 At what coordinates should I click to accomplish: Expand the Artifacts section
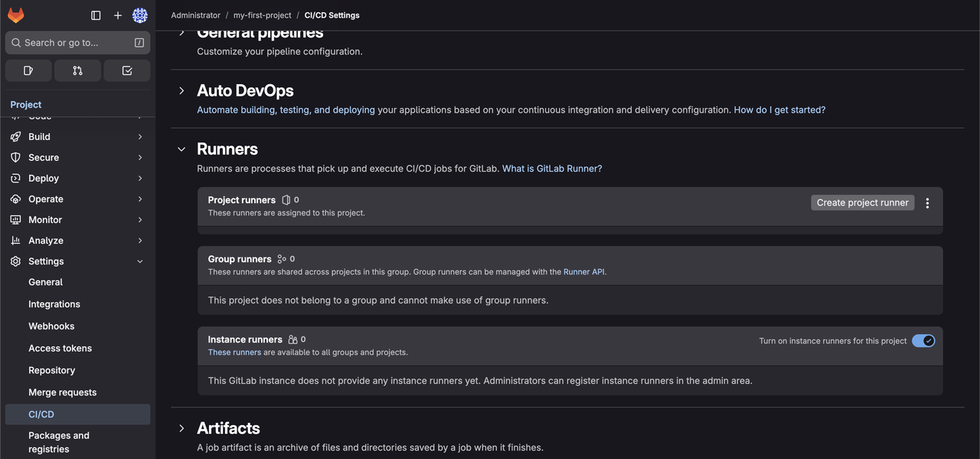point(181,428)
